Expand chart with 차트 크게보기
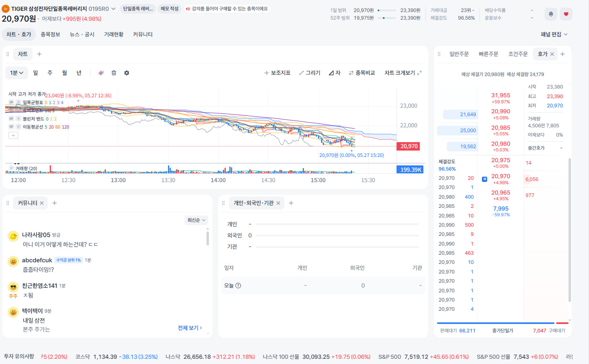The image size is (589, 364). pyautogui.click(x=403, y=73)
